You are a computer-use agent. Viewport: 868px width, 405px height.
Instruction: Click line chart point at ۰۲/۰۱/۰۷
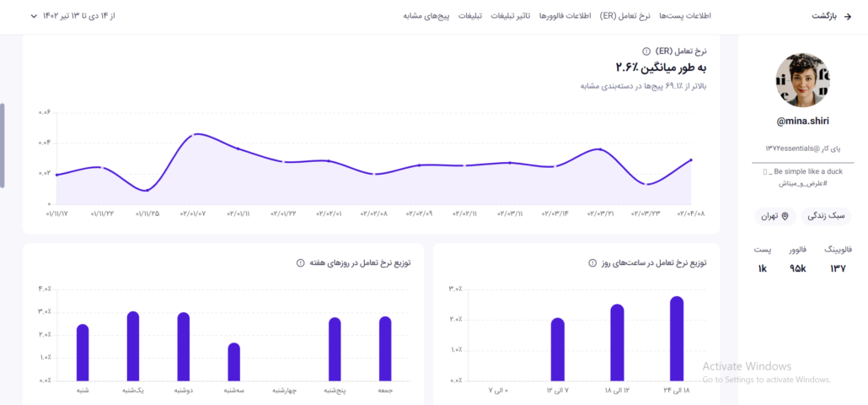click(x=193, y=135)
